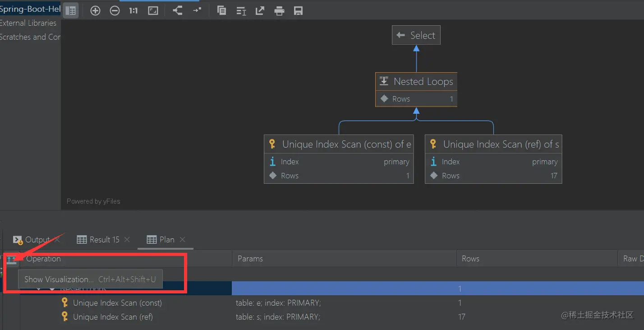Click the key icon of Unique Index Scan (const) row
The image size is (644, 330).
point(65,303)
